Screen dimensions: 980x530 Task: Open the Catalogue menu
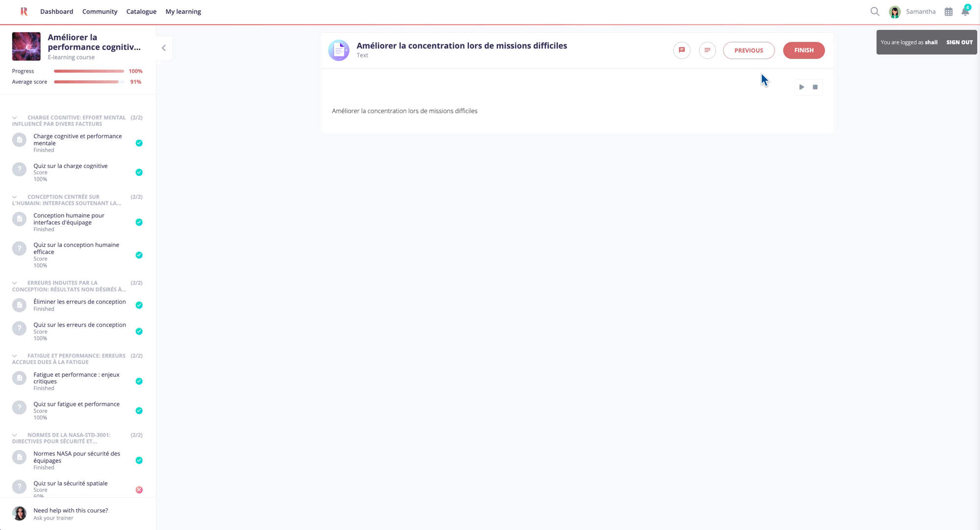coord(141,11)
